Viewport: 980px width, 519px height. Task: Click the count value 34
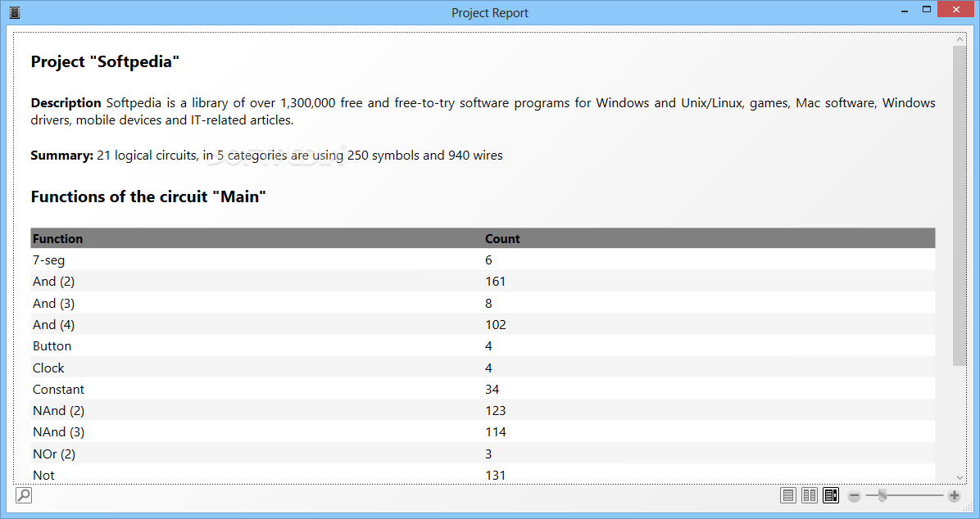pos(492,389)
